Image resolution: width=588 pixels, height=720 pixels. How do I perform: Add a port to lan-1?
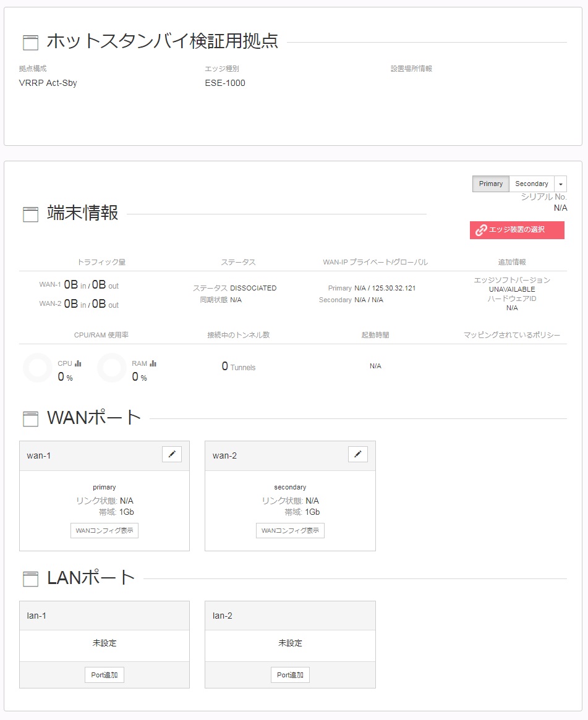pyautogui.click(x=104, y=675)
